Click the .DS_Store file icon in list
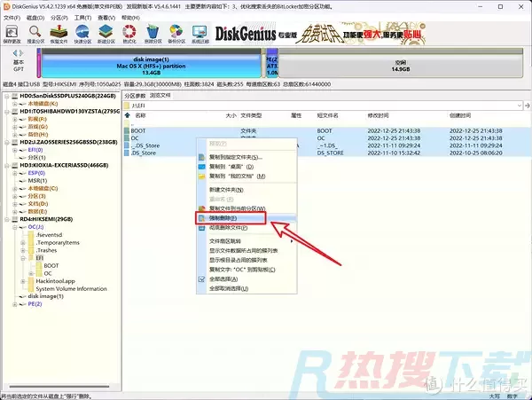Screen dimensions: 532x400 point(127,153)
